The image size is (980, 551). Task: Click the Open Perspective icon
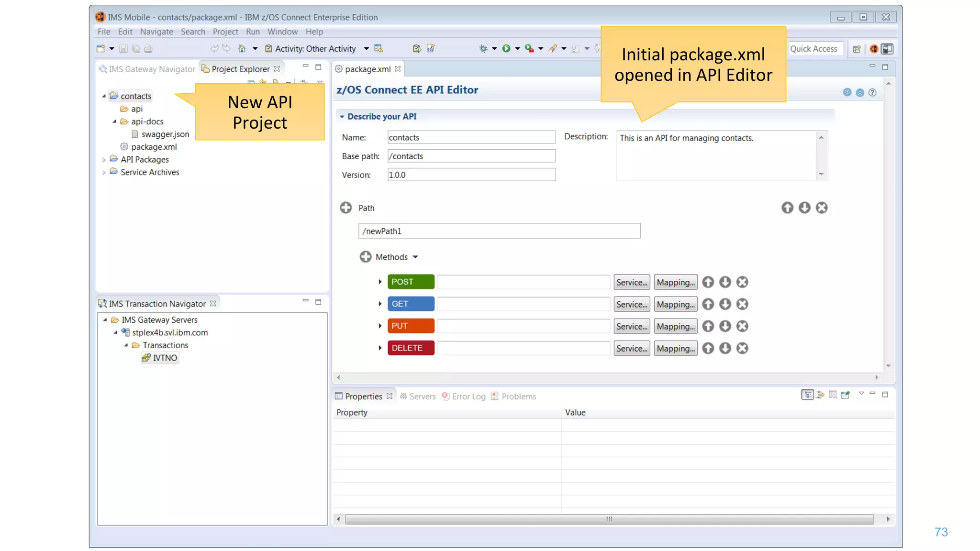coord(857,49)
